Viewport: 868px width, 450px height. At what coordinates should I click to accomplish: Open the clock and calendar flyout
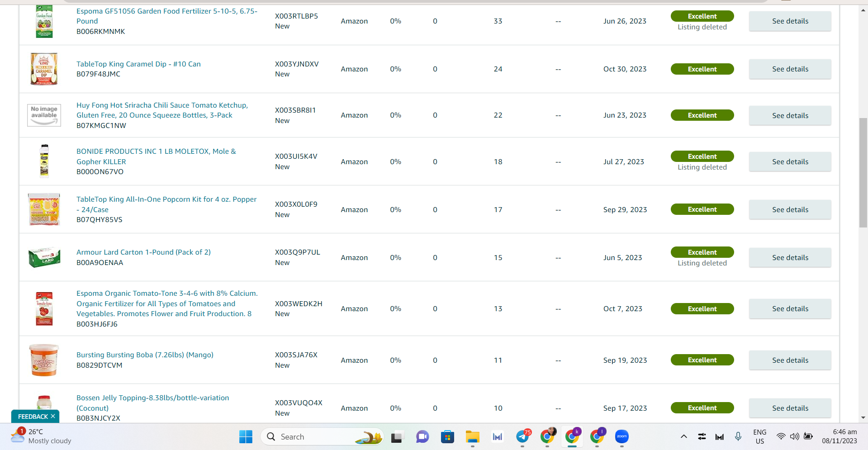point(840,436)
